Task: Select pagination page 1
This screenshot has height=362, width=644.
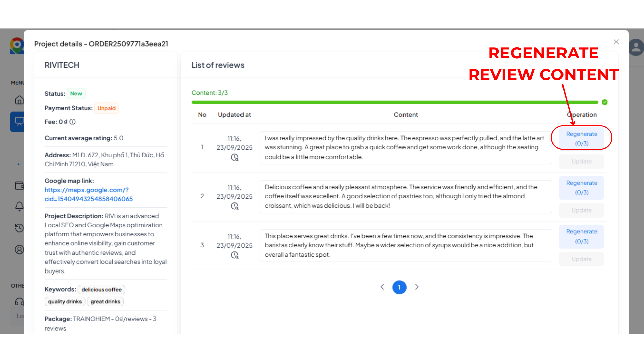Action: (x=399, y=287)
